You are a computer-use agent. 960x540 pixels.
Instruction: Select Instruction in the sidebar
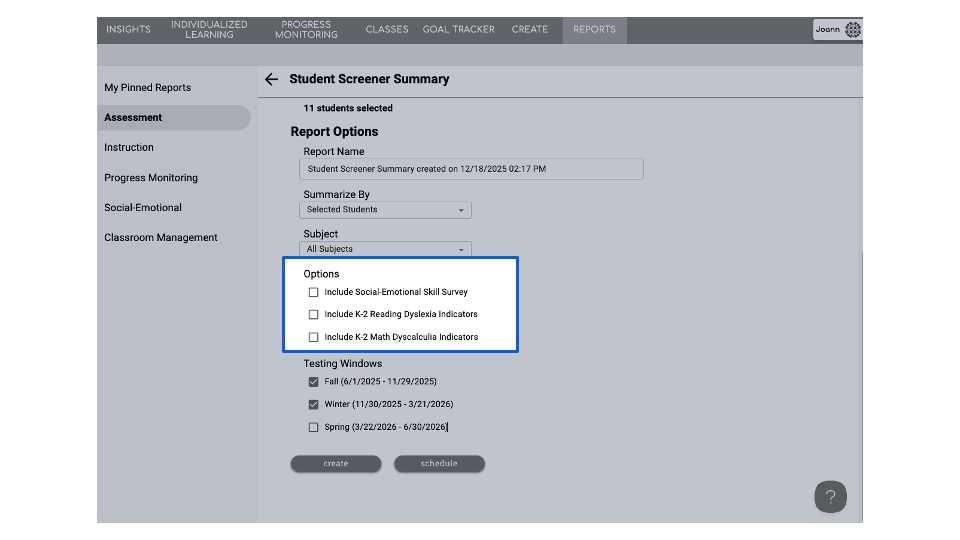click(129, 148)
